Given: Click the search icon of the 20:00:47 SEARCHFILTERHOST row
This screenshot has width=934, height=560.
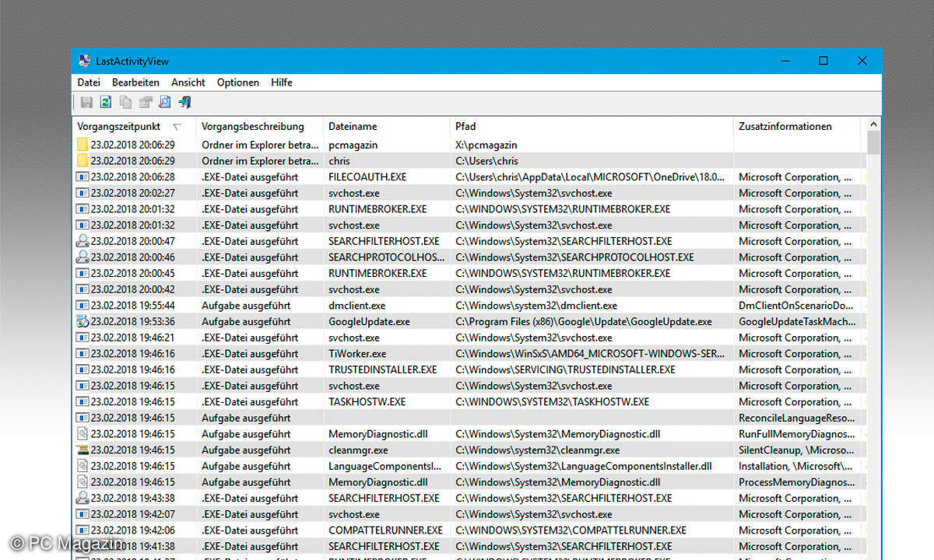Looking at the screenshot, I should pyautogui.click(x=83, y=241).
